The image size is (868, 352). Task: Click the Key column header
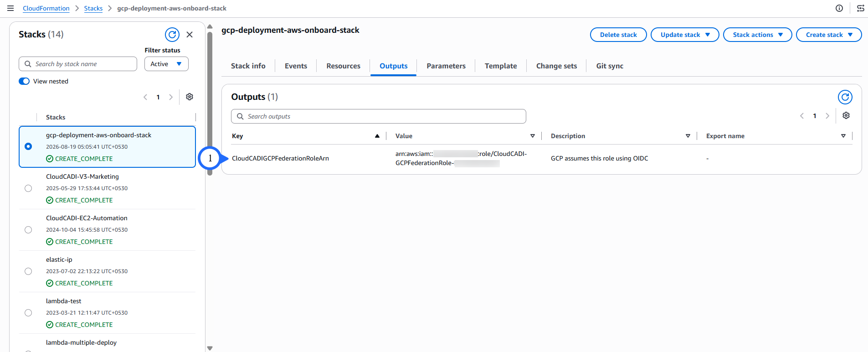237,136
